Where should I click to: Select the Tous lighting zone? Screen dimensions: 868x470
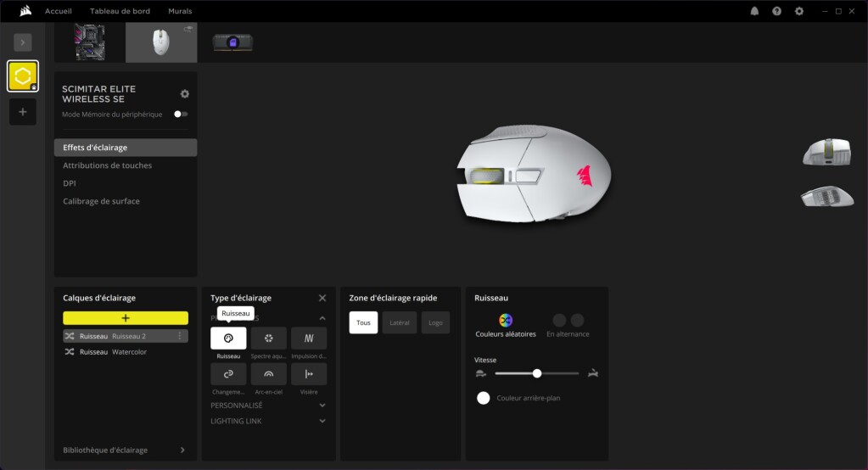363,322
